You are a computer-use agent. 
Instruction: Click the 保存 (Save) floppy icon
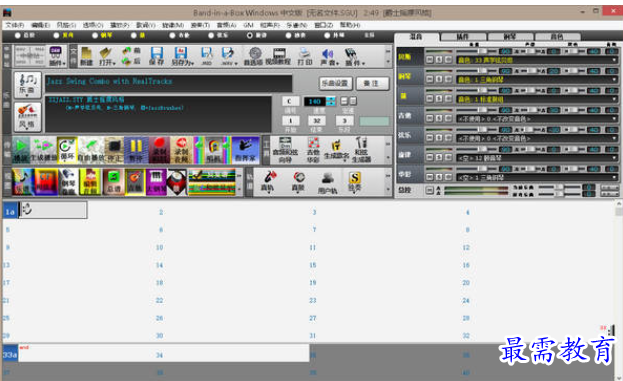[x=156, y=56]
